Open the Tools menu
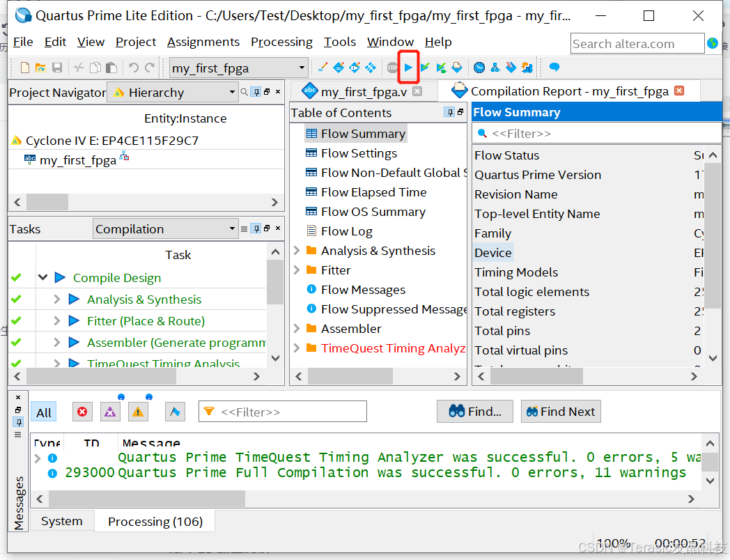Screen dimensions: 730x560 [x=340, y=42]
